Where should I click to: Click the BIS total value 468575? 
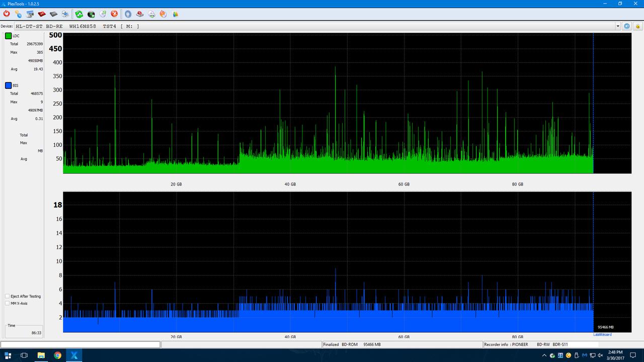(x=36, y=94)
